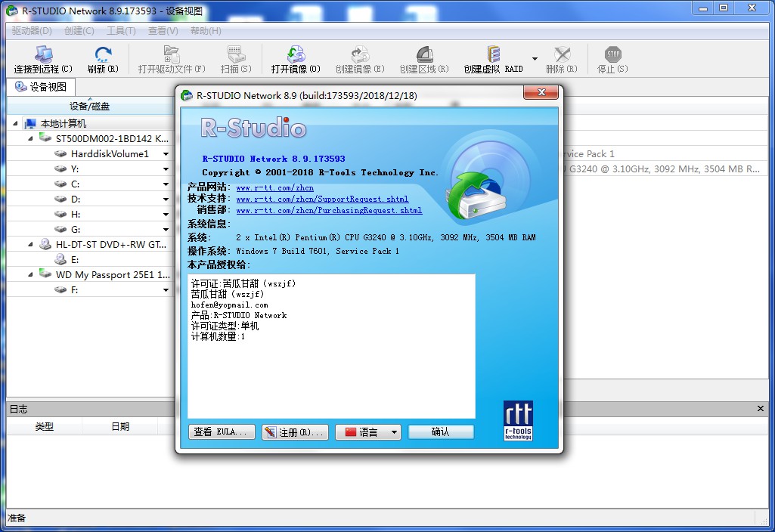The width and height of the screenshot is (775, 532).
Task: Open the Help (帮助) menu
Action: [206, 31]
